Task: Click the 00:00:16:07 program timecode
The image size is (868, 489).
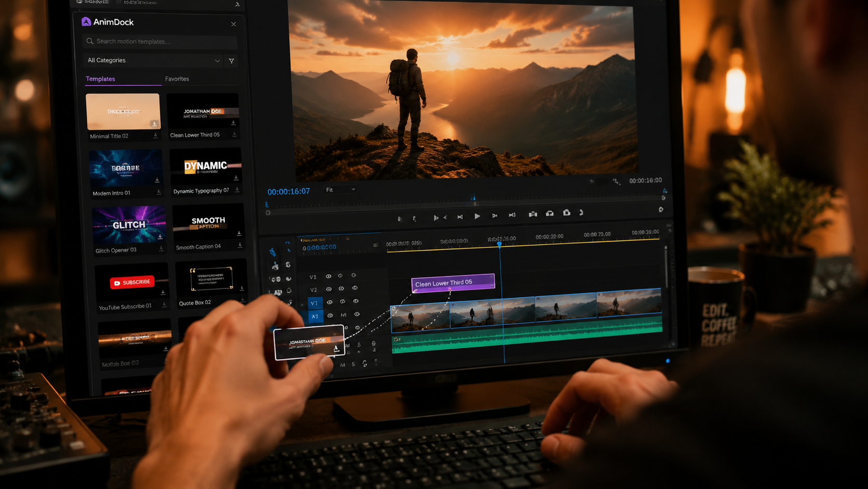Action: pos(289,191)
